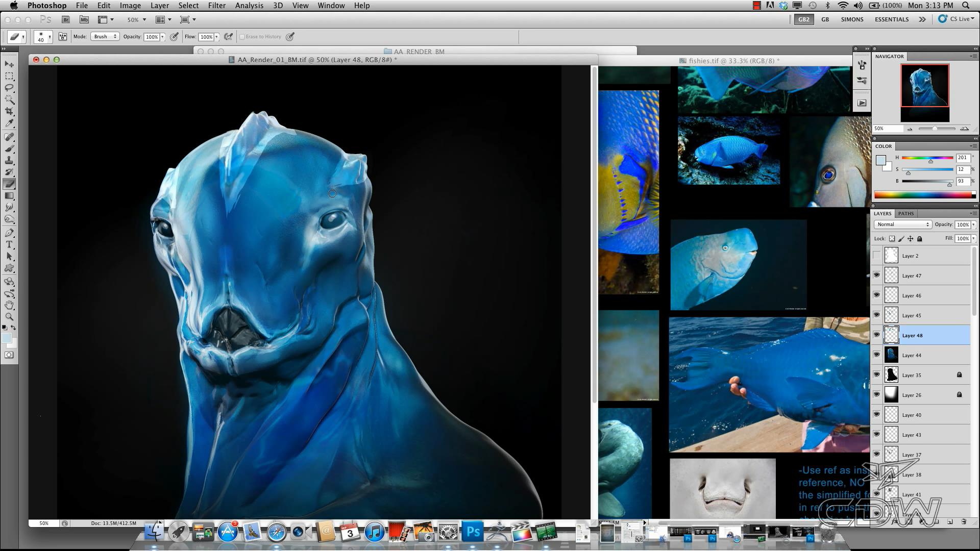Open the Layer menu
The height and width of the screenshot is (551, 980).
(159, 6)
